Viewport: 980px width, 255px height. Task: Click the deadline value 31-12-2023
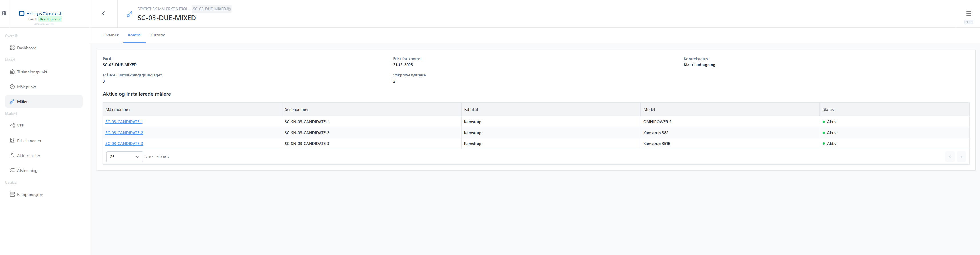coord(403,65)
